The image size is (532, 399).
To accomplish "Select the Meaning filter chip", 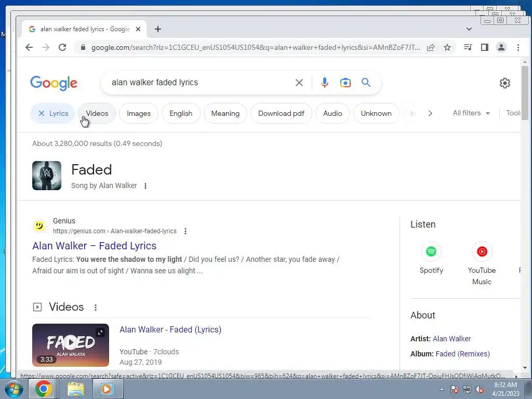I will pyautogui.click(x=225, y=113).
